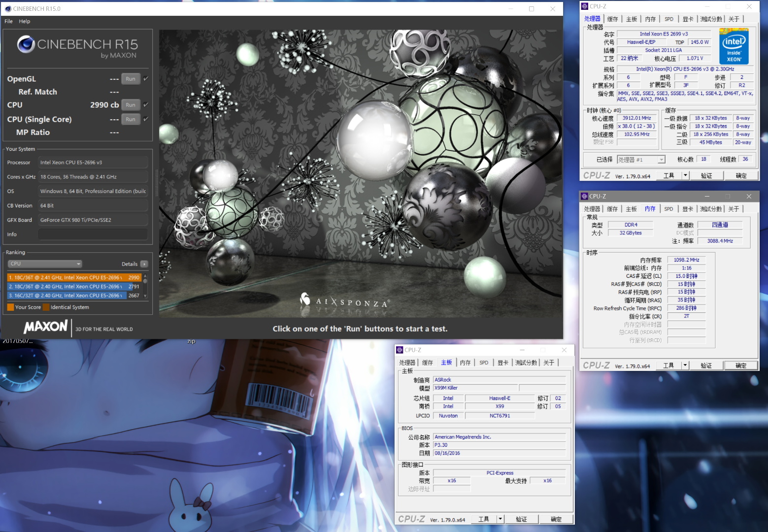Toggle the OpenGL test checkbox

tap(146, 79)
